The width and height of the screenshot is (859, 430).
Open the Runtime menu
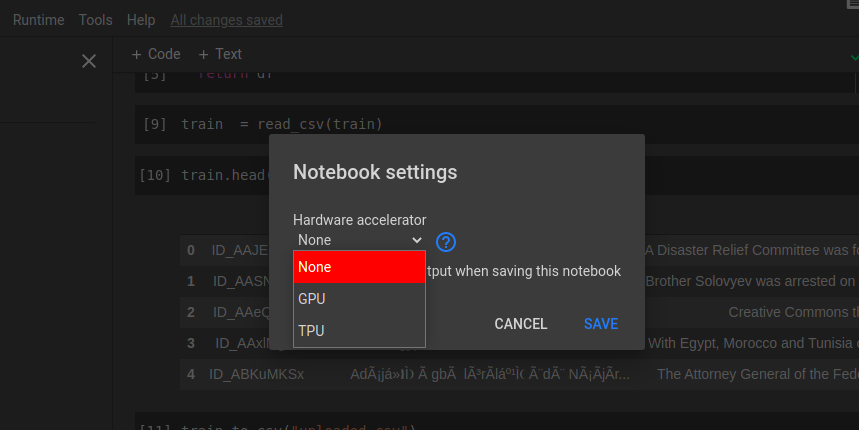(38, 20)
